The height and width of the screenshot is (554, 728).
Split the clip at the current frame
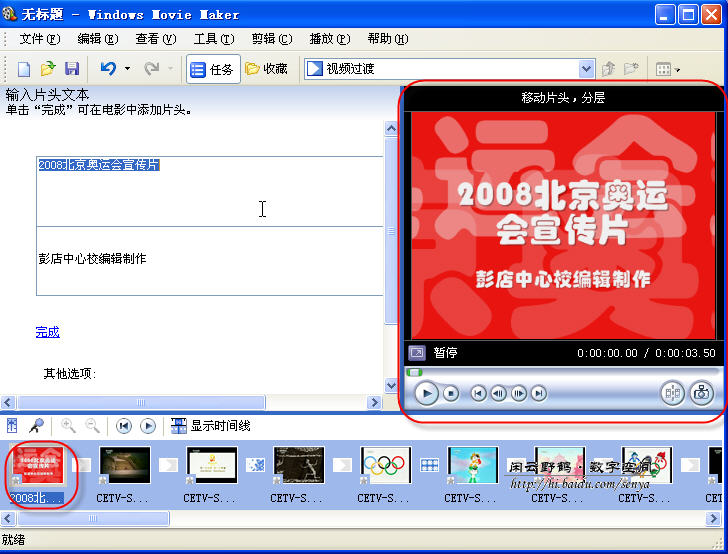pos(672,394)
